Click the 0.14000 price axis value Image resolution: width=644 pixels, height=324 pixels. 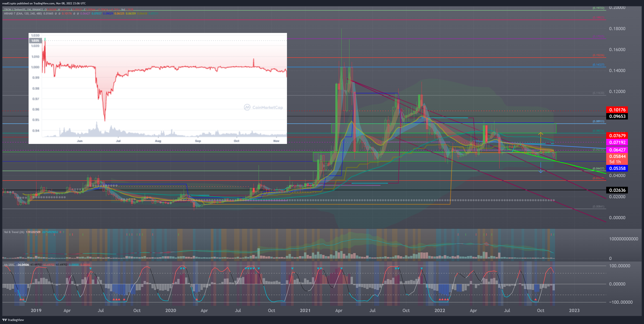(x=617, y=70)
